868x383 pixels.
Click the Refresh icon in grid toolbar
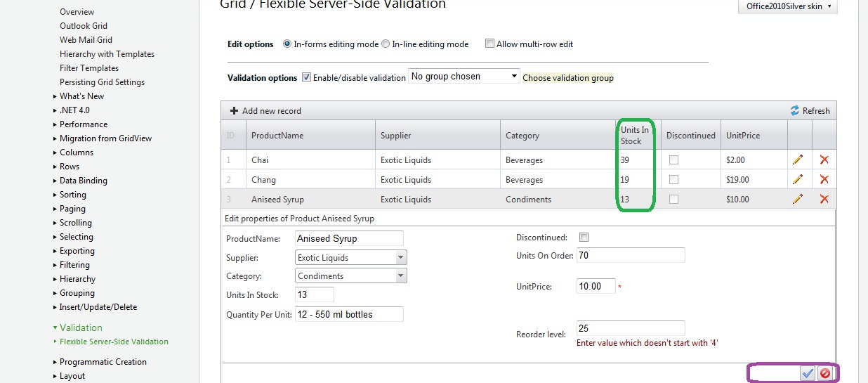click(795, 111)
